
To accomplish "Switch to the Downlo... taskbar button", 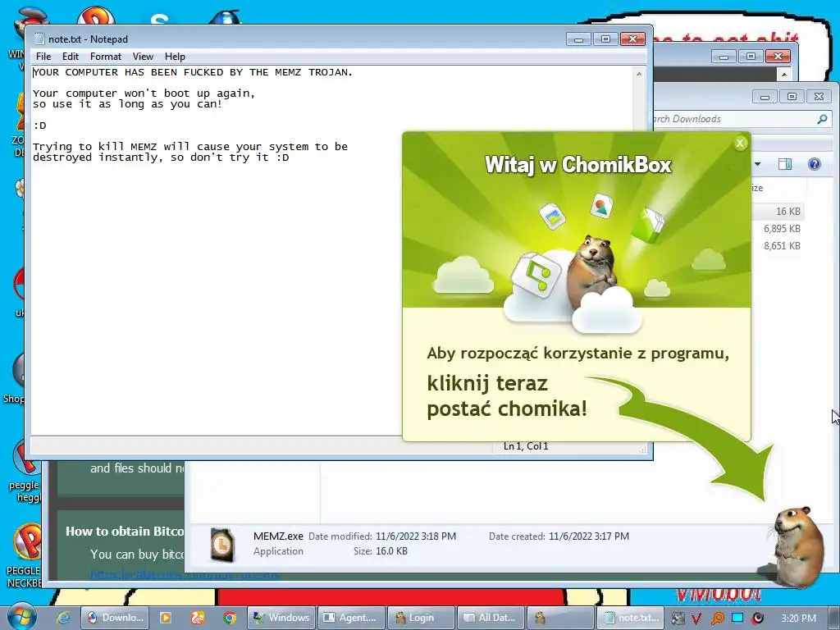I will (x=115, y=618).
